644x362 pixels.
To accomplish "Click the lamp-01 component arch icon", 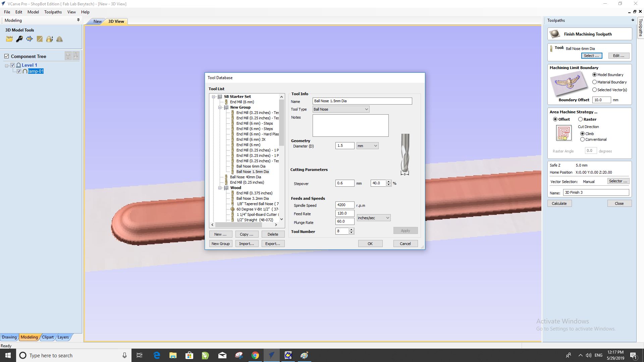I will (25, 71).
